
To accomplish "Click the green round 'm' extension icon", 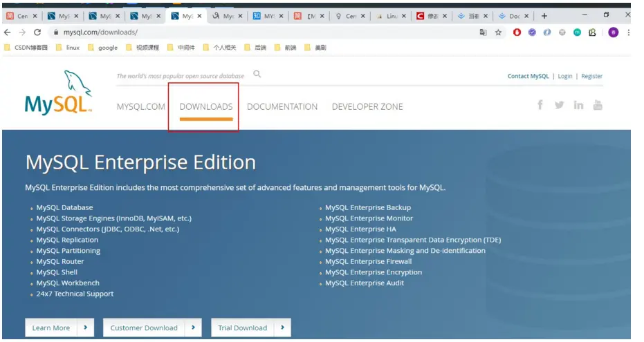I will pyautogui.click(x=578, y=32).
